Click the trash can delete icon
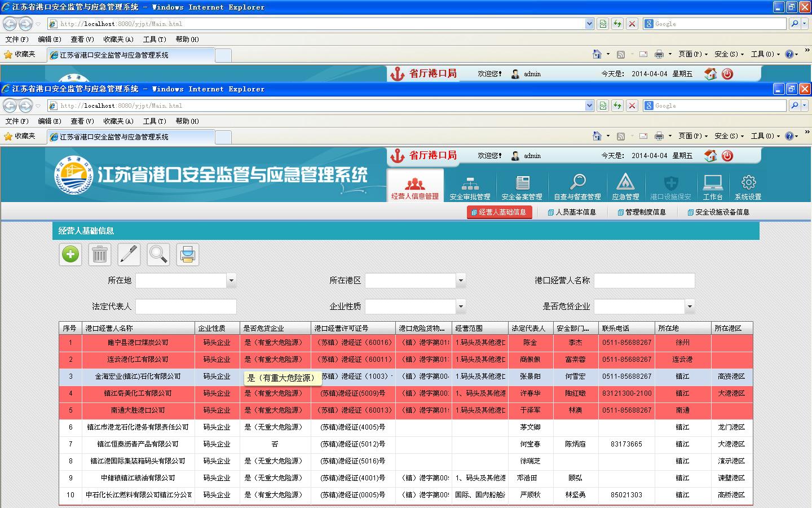 pos(100,255)
